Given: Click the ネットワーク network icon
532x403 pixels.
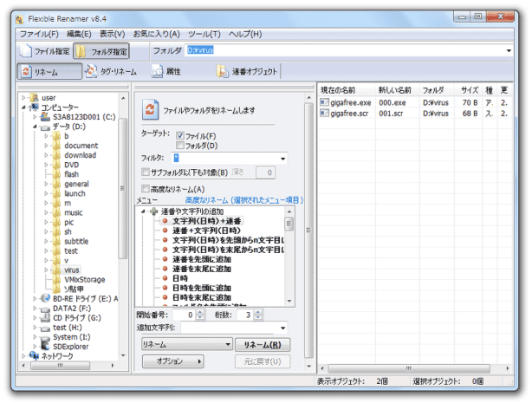Looking at the screenshot, I should pyautogui.click(x=34, y=356).
